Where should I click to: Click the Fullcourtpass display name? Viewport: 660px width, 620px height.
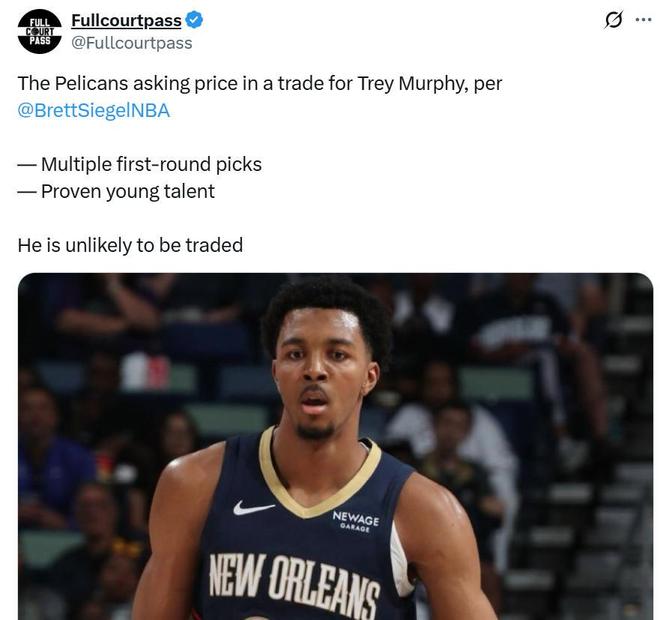click(126, 20)
